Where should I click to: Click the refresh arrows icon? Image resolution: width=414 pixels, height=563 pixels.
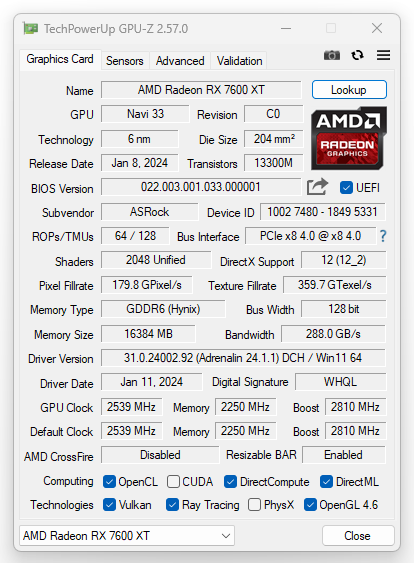(357, 55)
